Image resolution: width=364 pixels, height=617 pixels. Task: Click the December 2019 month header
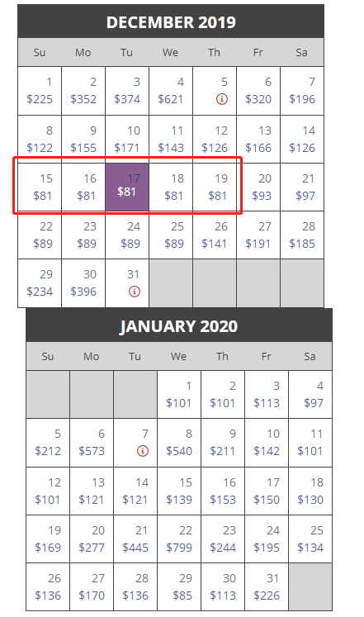[171, 22]
